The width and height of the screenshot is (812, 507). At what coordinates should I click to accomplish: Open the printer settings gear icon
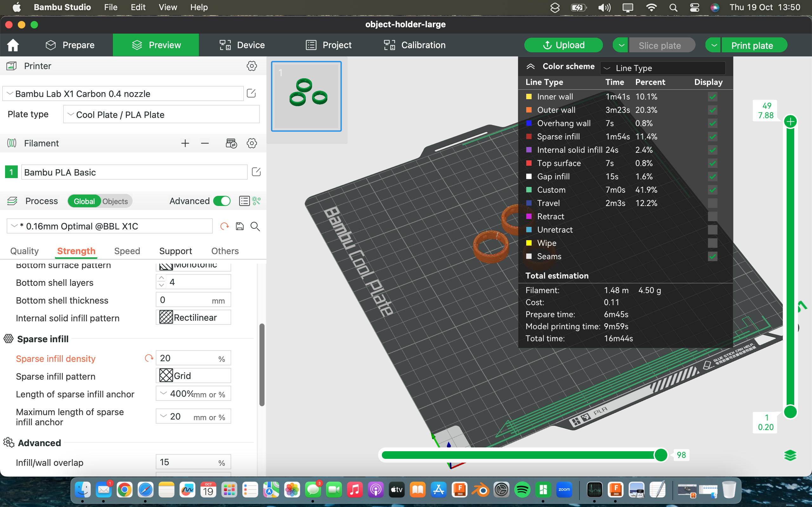pos(251,66)
